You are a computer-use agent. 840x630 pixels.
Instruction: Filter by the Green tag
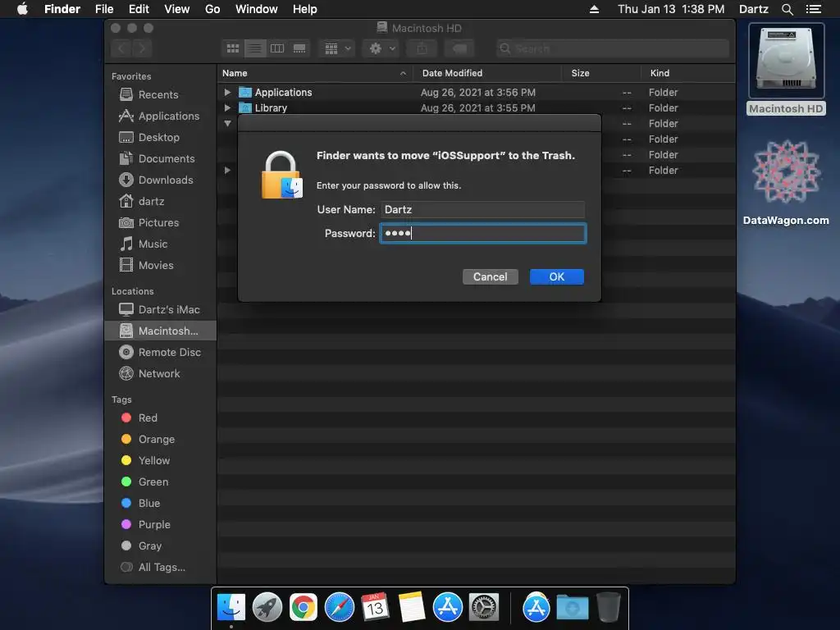144,482
